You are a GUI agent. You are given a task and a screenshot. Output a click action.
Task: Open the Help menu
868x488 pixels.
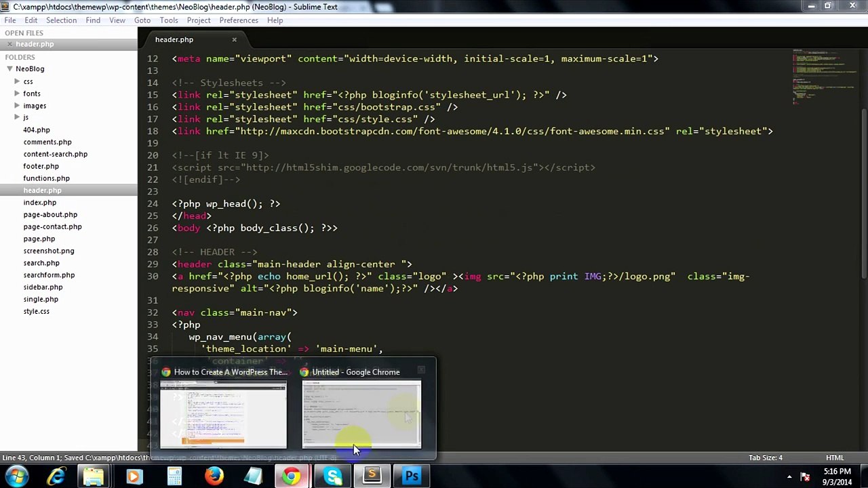[275, 20]
